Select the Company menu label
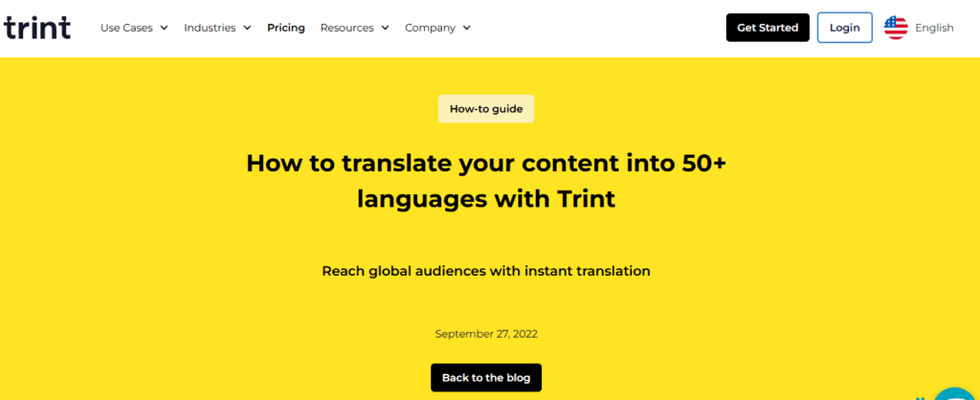Viewport: 980px width, 400px height. (x=430, y=28)
